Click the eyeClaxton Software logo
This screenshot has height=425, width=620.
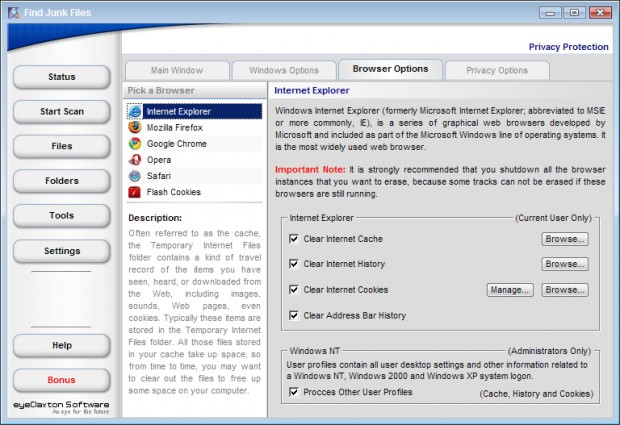coord(61,407)
